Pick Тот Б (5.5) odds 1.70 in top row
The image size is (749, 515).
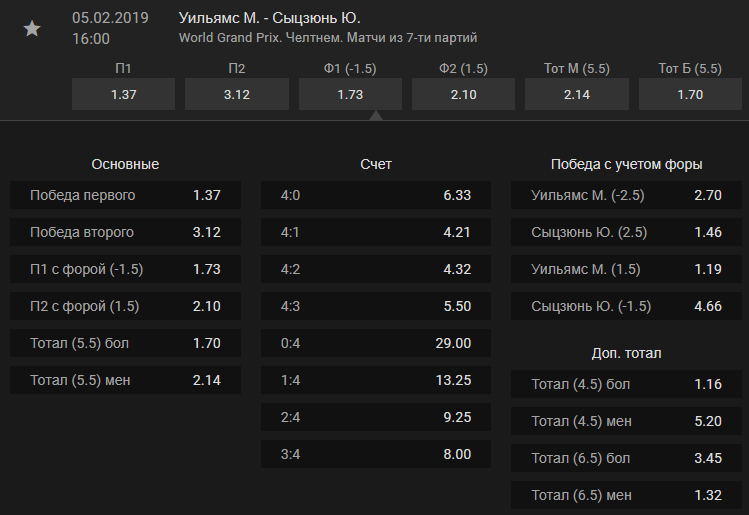click(690, 94)
